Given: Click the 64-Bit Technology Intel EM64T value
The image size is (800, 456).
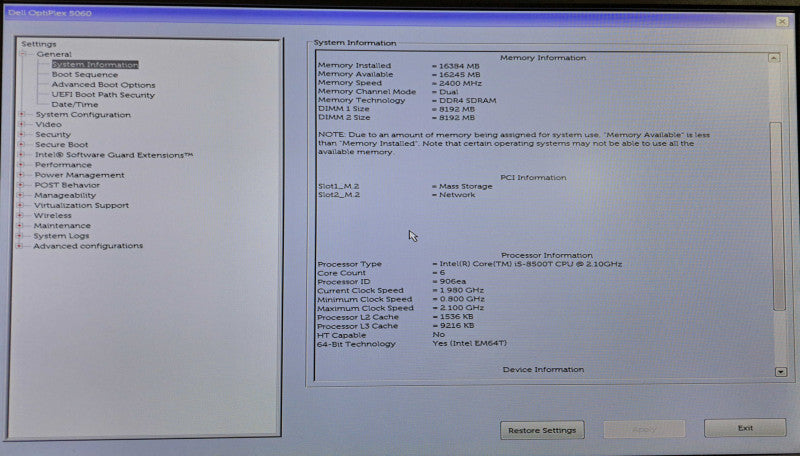Looking at the screenshot, I should click(x=469, y=343).
